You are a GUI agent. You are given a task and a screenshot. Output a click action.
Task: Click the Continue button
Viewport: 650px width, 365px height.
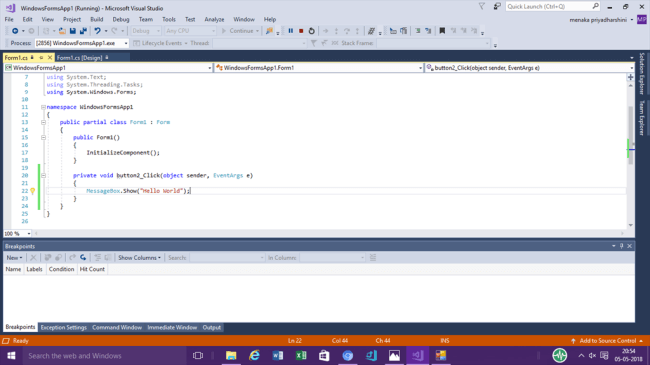coord(238,31)
